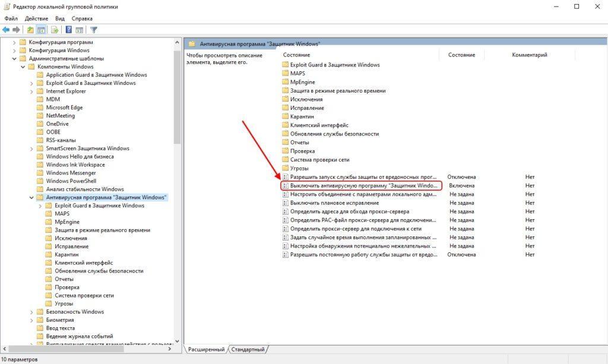Expand the Internet Explorer tree node
The height and width of the screenshot is (364, 608).
[31, 91]
